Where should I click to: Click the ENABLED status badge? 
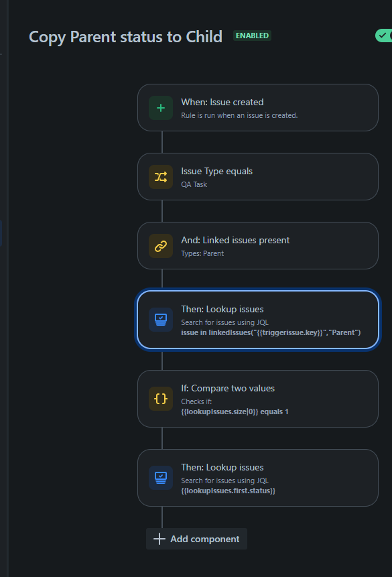coord(252,36)
